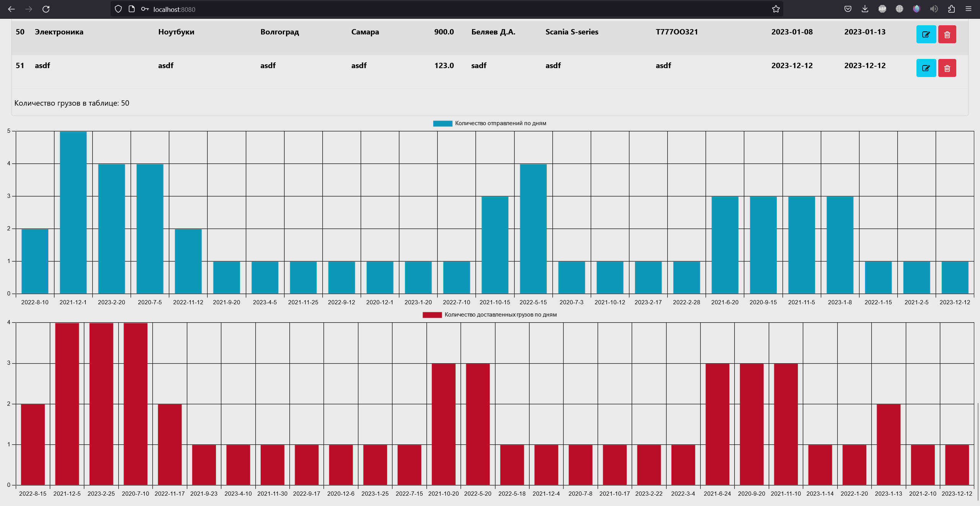Edit cargo record 50 using pencil icon
The height and width of the screenshot is (506, 980).
[x=926, y=34]
